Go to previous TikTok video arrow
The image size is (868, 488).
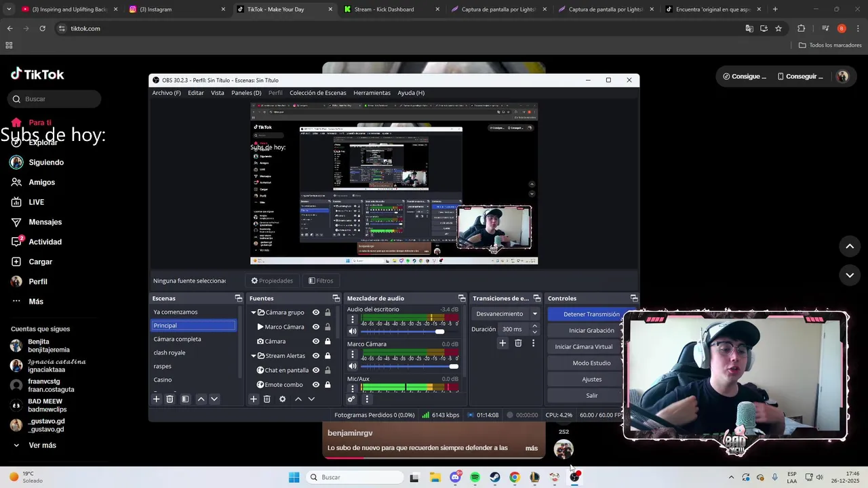click(850, 247)
